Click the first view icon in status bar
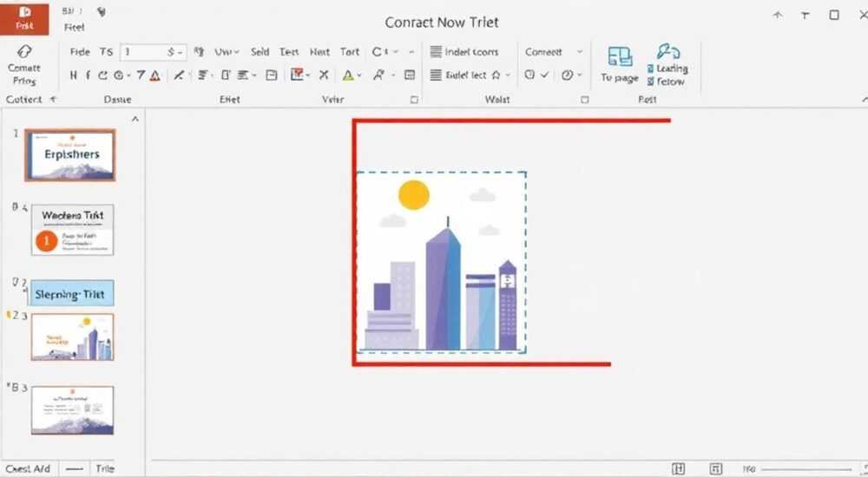Image resolution: width=868 pixels, height=477 pixels. click(x=678, y=468)
